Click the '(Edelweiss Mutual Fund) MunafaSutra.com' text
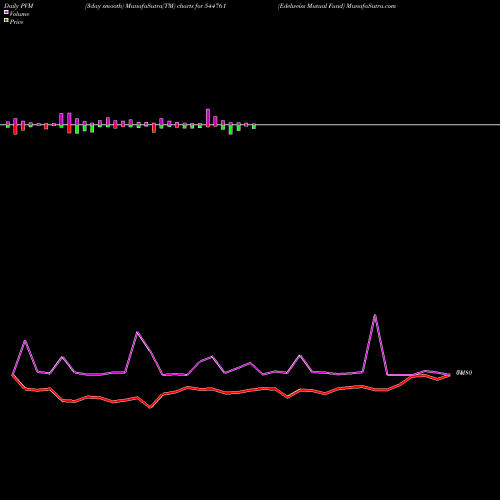Image resolution: width=500 pixels, height=500 pixels. click(x=337, y=6)
